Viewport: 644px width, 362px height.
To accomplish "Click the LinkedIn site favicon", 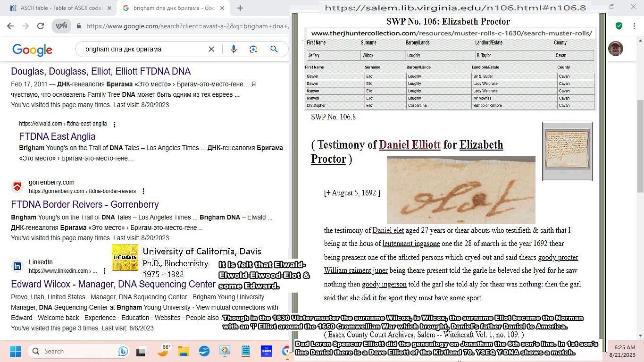I will coord(17,266).
